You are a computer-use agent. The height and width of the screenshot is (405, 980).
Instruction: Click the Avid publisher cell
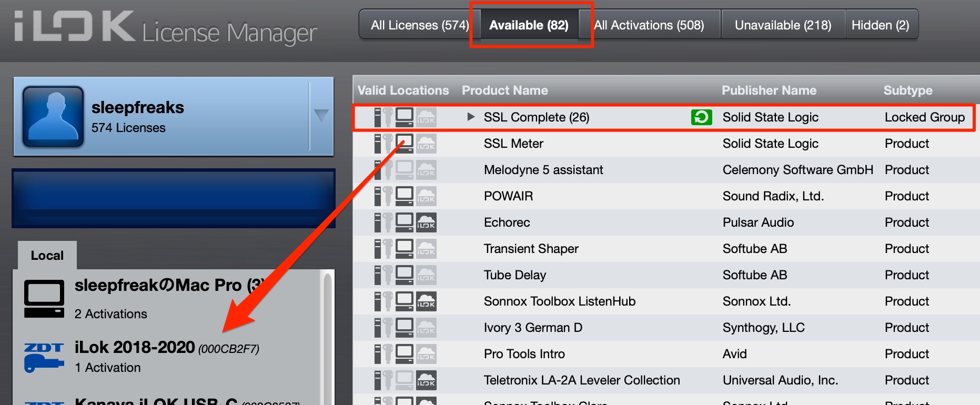(735, 354)
